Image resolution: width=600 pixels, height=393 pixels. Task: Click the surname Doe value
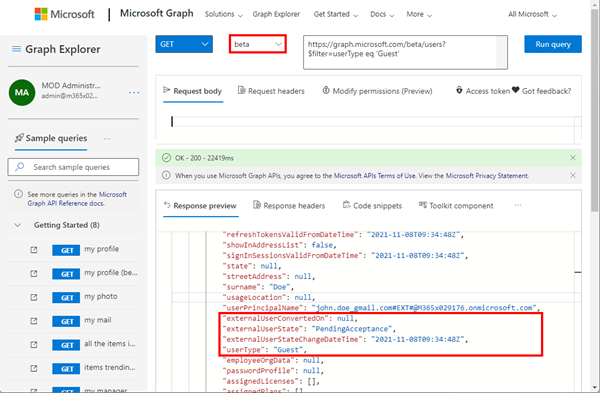[279, 287]
